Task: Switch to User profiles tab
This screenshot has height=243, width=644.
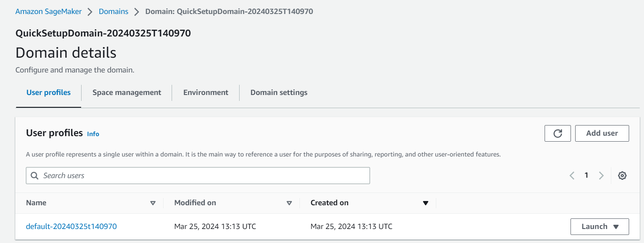Action: pyautogui.click(x=48, y=92)
